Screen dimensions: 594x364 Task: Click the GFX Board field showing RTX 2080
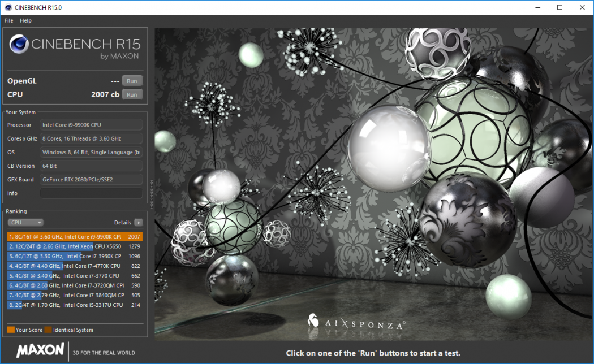click(91, 179)
